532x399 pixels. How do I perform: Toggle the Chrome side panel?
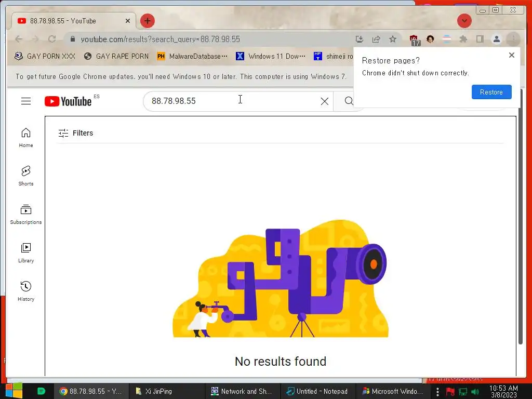[x=480, y=39]
